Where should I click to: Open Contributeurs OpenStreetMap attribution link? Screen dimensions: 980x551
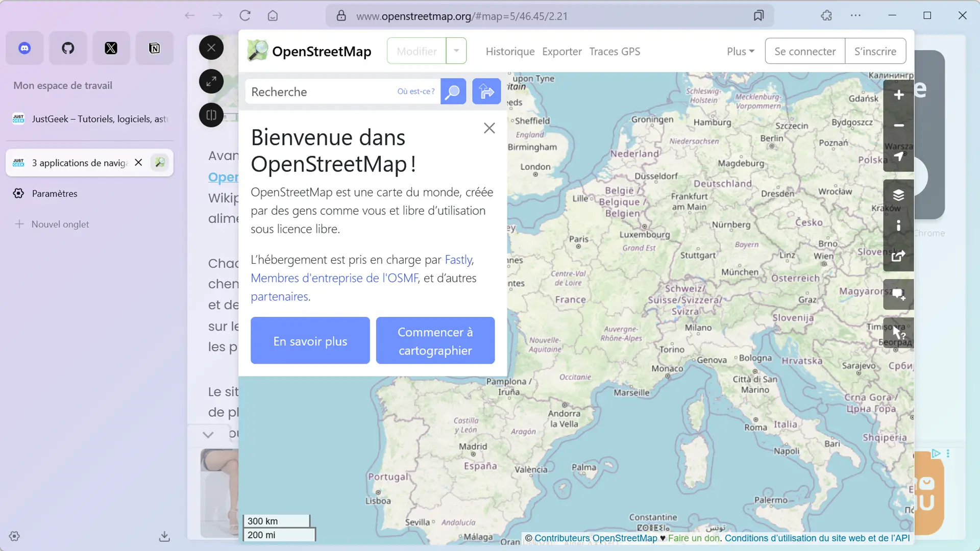pyautogui.click(x=596, y=538)
